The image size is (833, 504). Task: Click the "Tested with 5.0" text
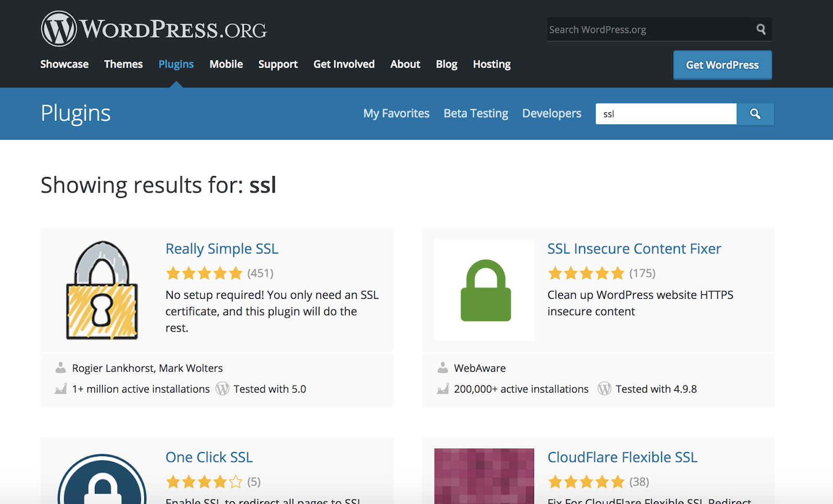[x=270, y=389]
